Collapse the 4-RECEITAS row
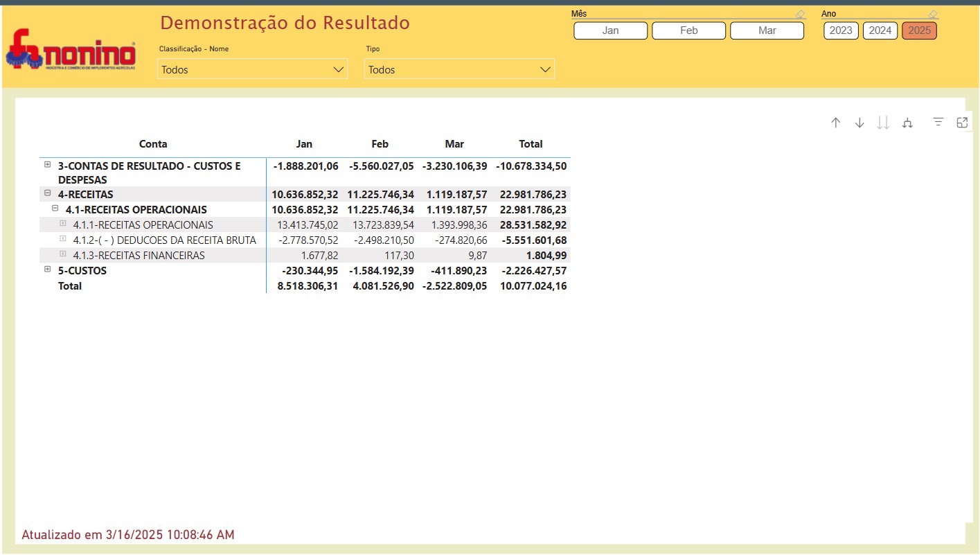 coord(48,194)
